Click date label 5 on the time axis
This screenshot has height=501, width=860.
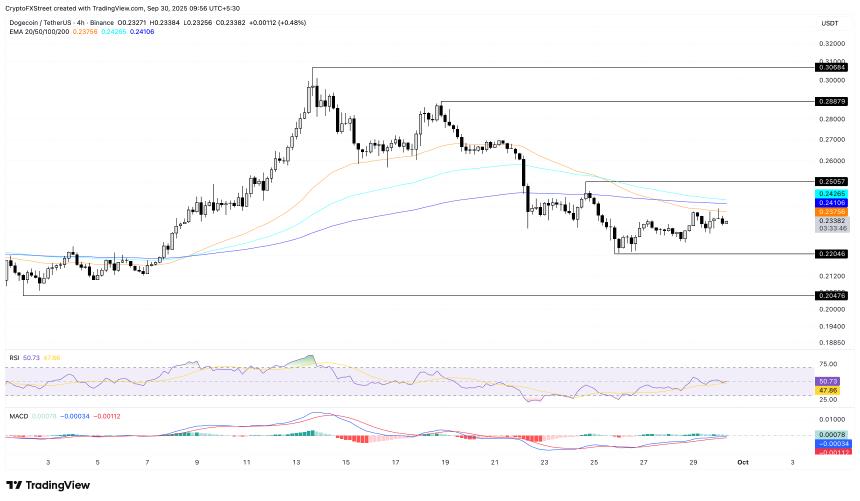point(98,463)
